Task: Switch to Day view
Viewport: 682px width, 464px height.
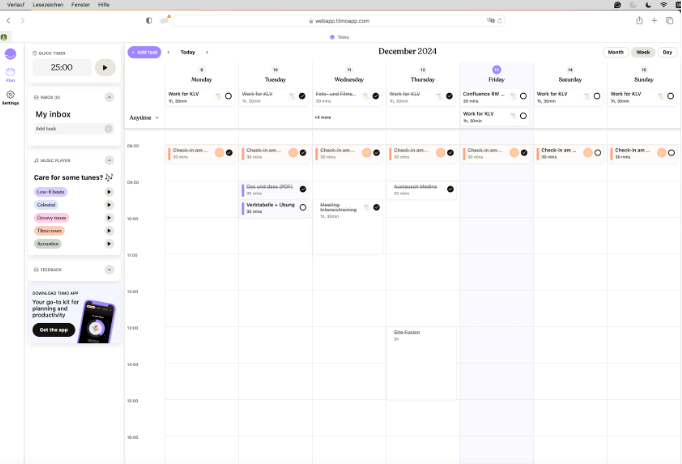Action: click(x=667, y=52)
